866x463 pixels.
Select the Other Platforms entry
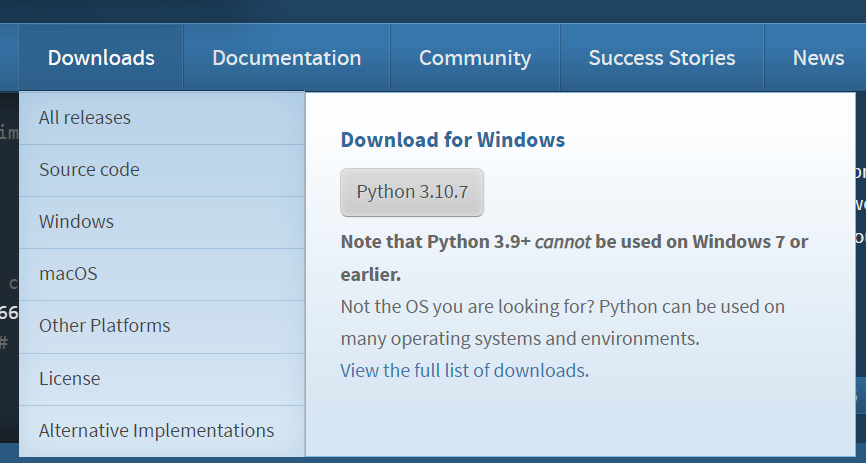pyautogui.click(x=104, y=326)
